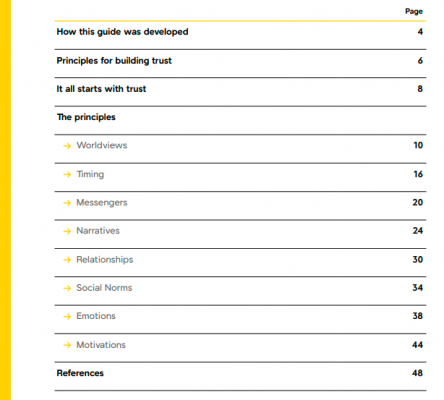Open 'How this guide was developed' entry

point(122,32)
